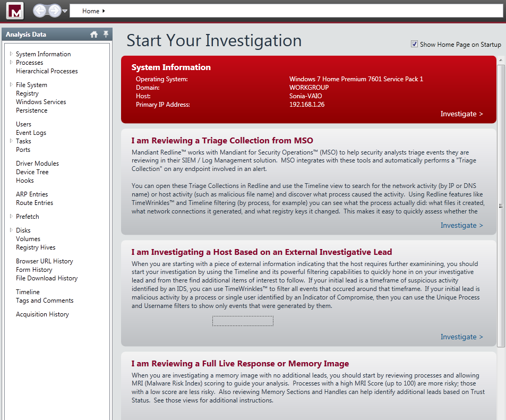Screen dimensions: 506x420
Task: Expand the Processes tree node
Action: tap(11, 62)
